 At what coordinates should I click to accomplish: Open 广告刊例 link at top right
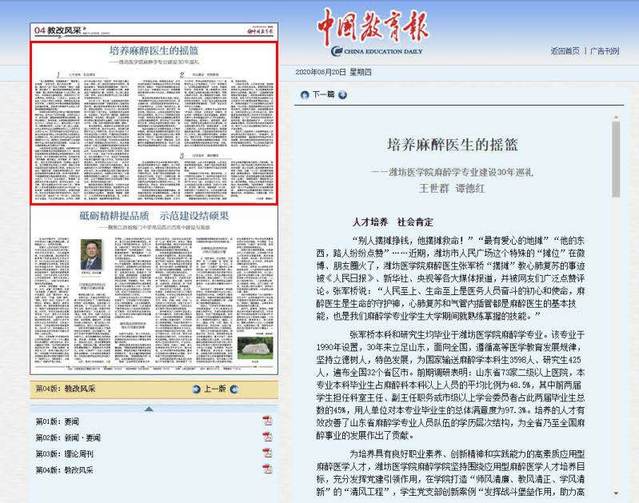pos(609,51)
